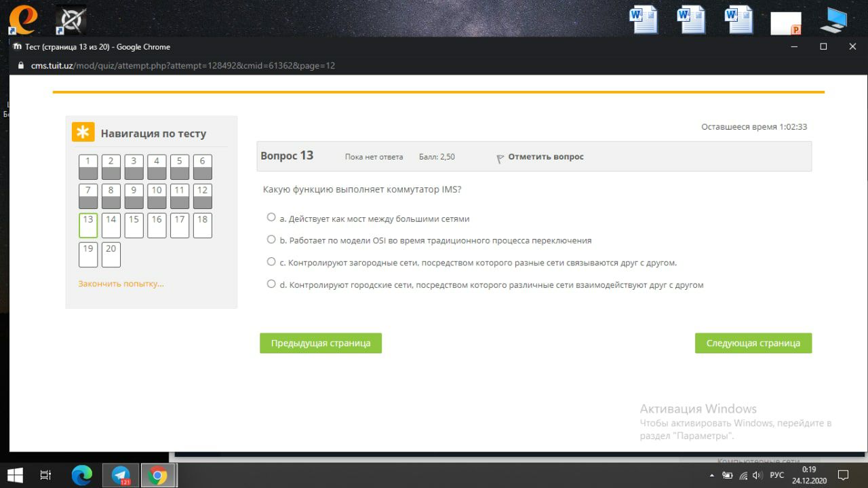Go to Предыдущая страница
Image resolution: width=868 pixels, height=488 pixels.
321,343
